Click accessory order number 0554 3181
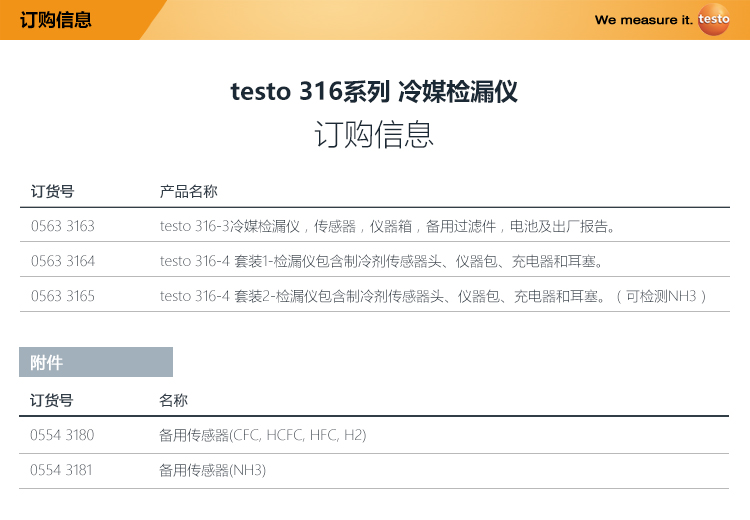 click(x=62, y=470)
